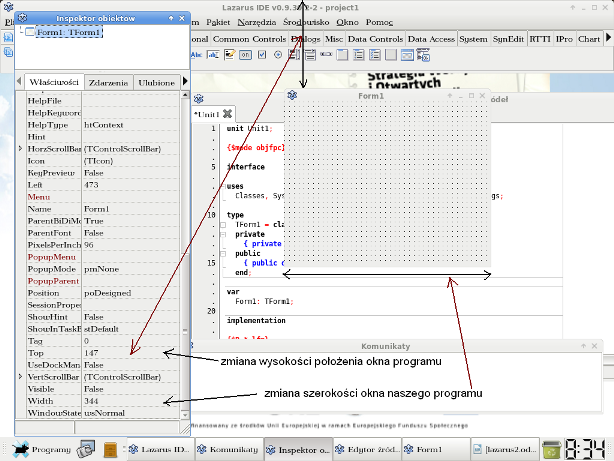Select the TPanel component icon in the palette
The height and width of the screenshot is (461, 614).
pyautogui.click(x=391, y=55)
